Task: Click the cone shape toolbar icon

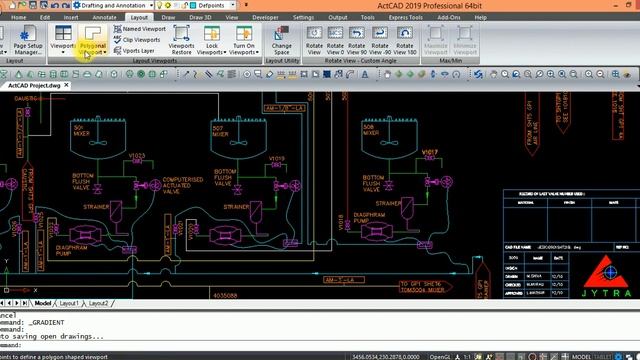Action: click(x=19, y=74)
